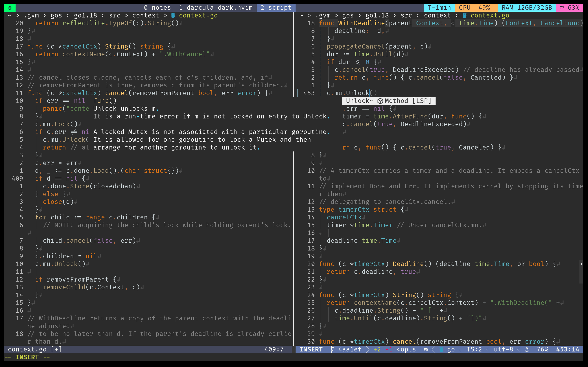Click the green smiley session icon
This screenshot has width=588, height=367.
click(x=10, y=8)
